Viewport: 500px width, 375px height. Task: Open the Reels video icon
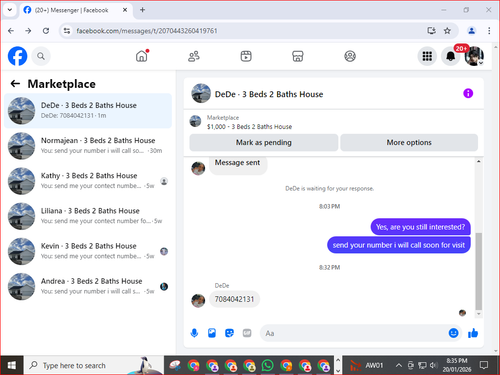[246, 56]
